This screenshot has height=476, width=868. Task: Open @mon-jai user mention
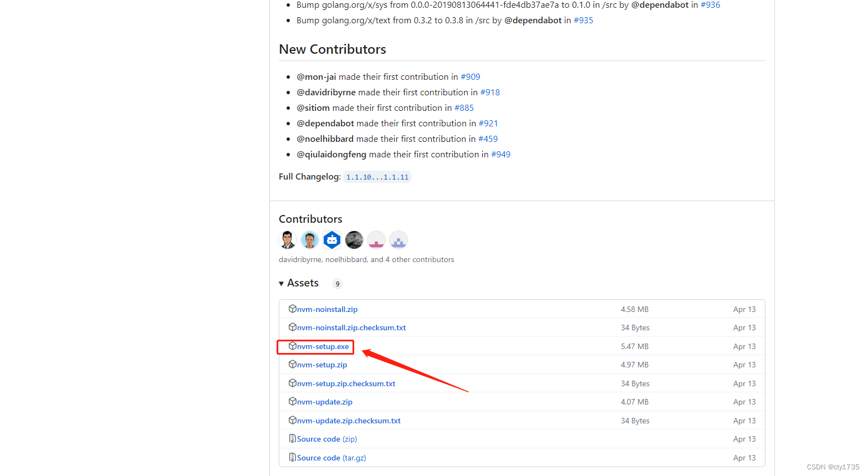click(x=316, y=77)
